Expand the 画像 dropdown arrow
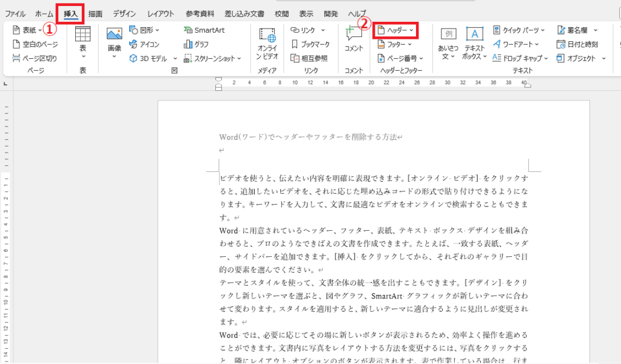The width and height of the screenshot is (621, 364). pos(114,56)
